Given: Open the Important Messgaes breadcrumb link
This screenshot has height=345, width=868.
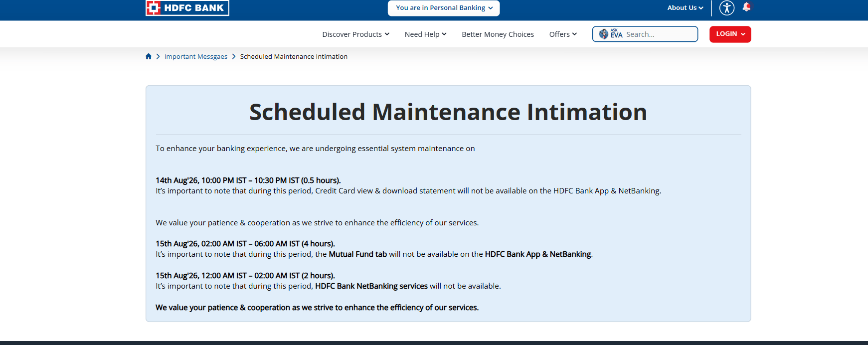Looking at the screenshot, I should point(196,57).
